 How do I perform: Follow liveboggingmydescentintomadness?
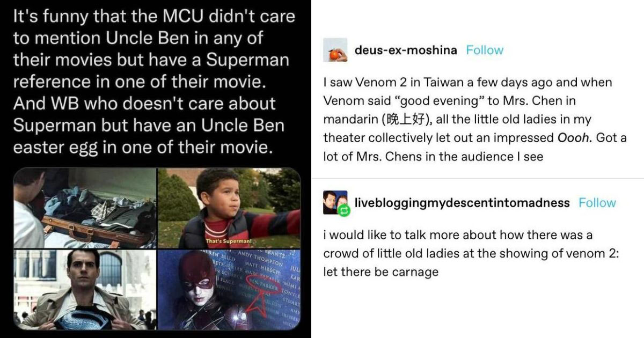tap(597, 203)
